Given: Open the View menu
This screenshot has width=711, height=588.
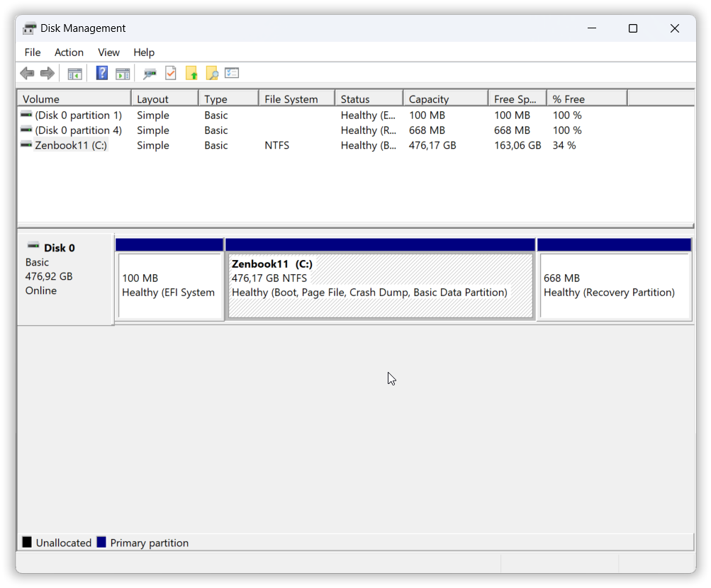Looking at the screenshot, I should coord(108,52).
